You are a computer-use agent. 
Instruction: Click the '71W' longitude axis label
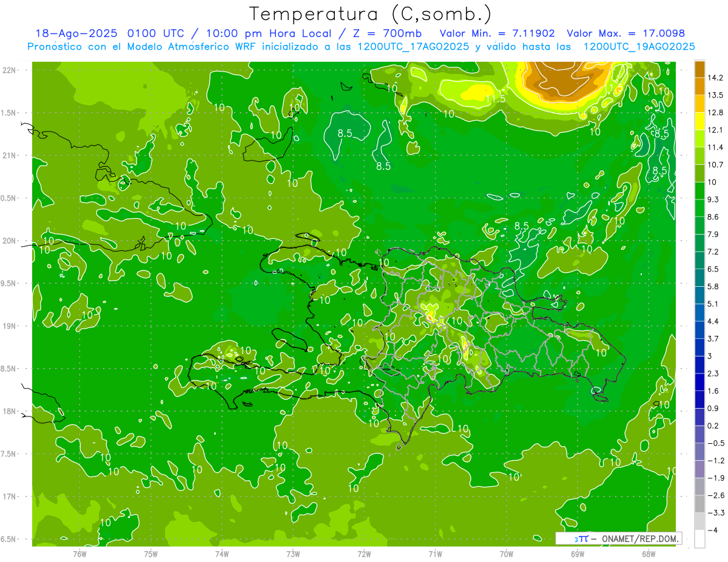pos(435,554)
